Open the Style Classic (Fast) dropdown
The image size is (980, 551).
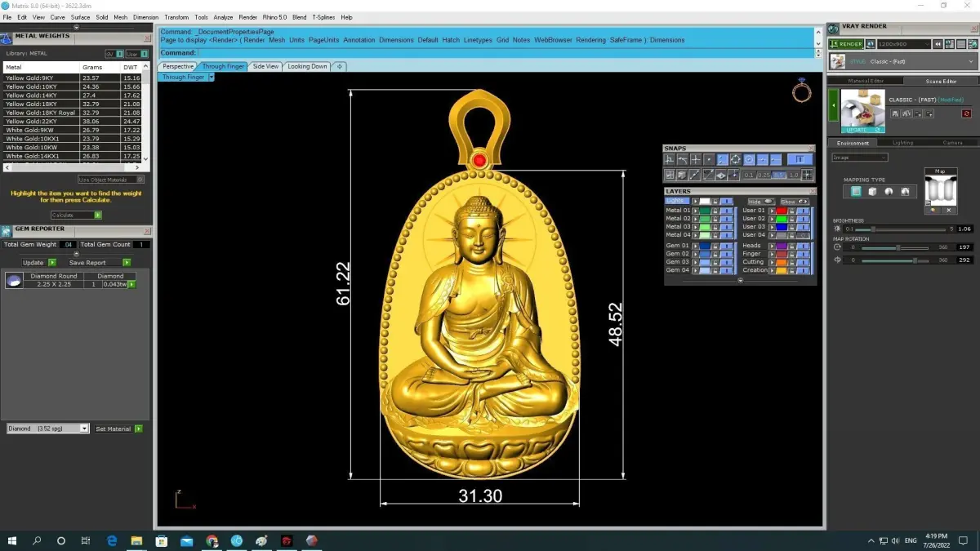902,61
